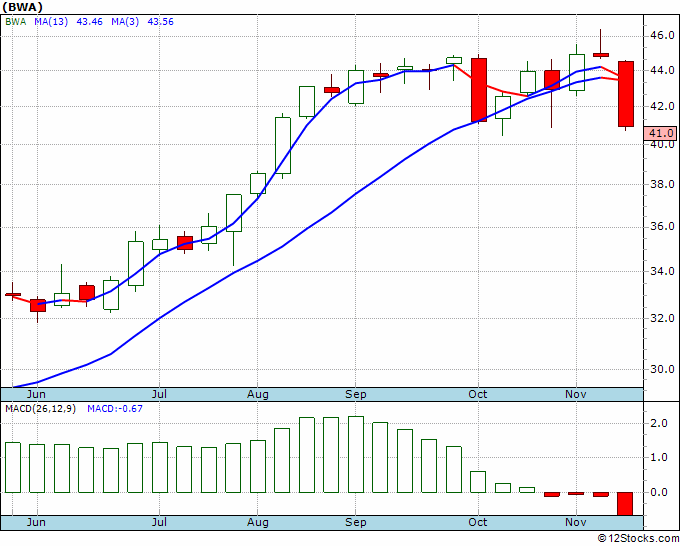The width and height of the screenshot is (680, 546).
Task: Click the 38.0 price axis label
Action: pos(663,184)
